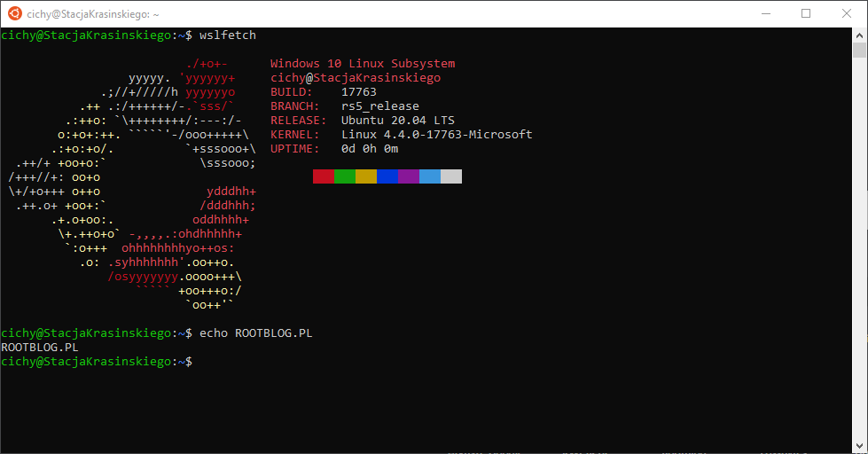This screenshot has width=868, height=454.
Task: Click the Ubuntu logo icon in title bar
Action: pos(15,13)
